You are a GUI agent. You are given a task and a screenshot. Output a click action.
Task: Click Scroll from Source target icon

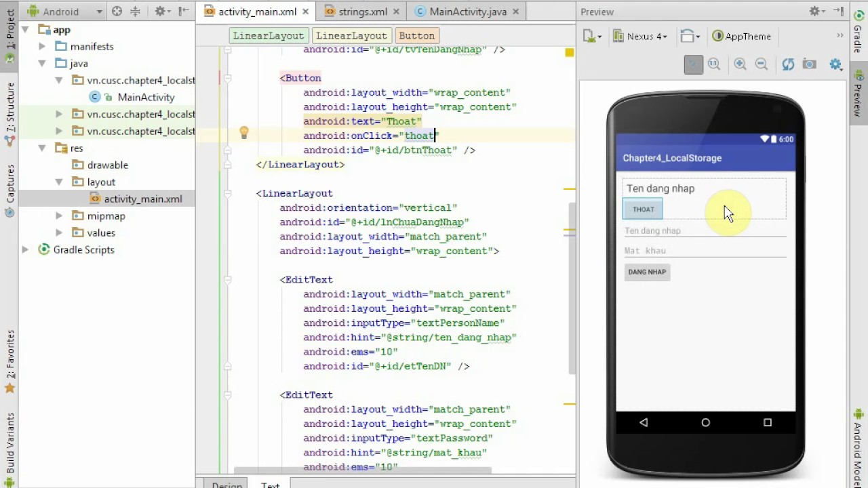click(117, 11)
